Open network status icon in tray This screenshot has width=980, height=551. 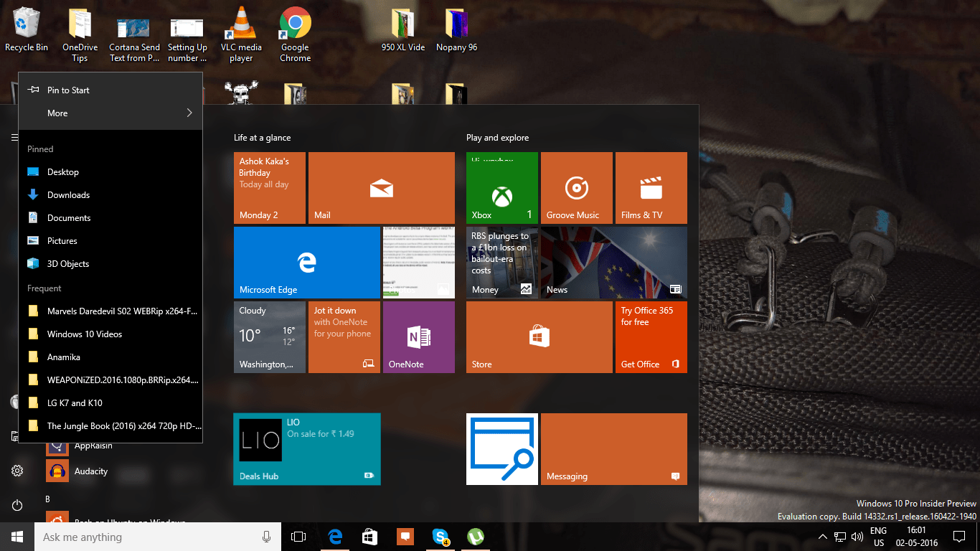pos(839,537)
